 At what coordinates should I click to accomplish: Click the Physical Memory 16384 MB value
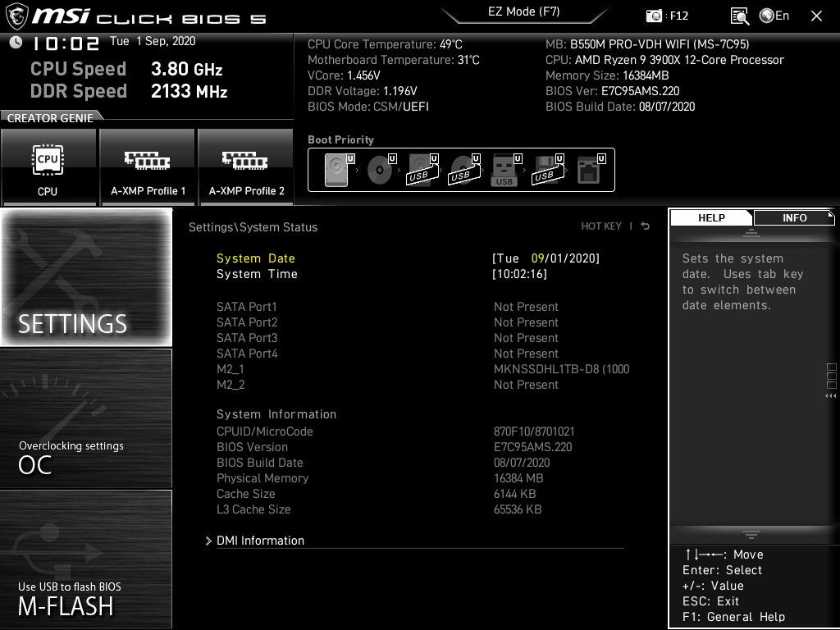coord(518,478)
